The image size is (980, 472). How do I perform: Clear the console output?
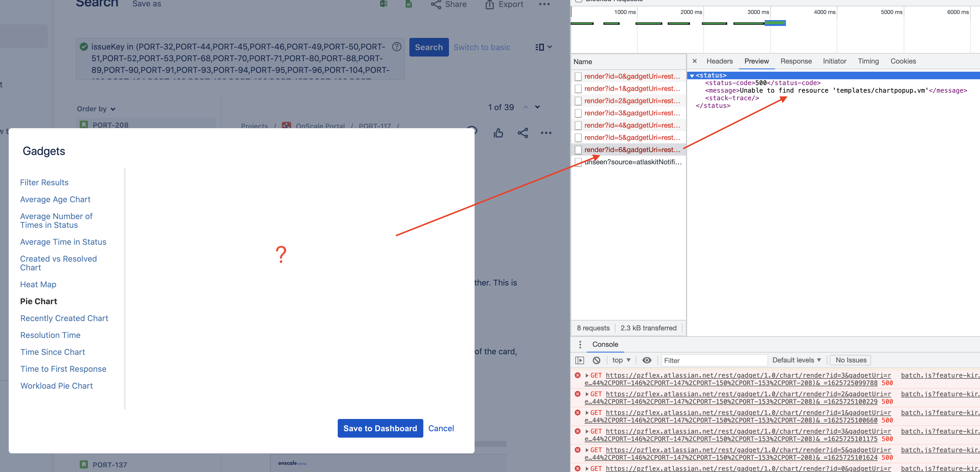[x=597, y=360]
